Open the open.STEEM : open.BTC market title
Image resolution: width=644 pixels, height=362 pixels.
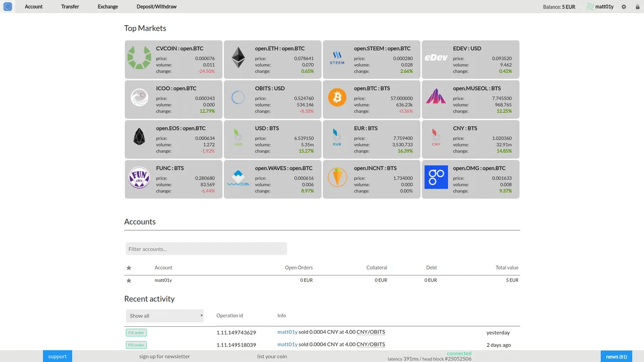click(382, 48)
